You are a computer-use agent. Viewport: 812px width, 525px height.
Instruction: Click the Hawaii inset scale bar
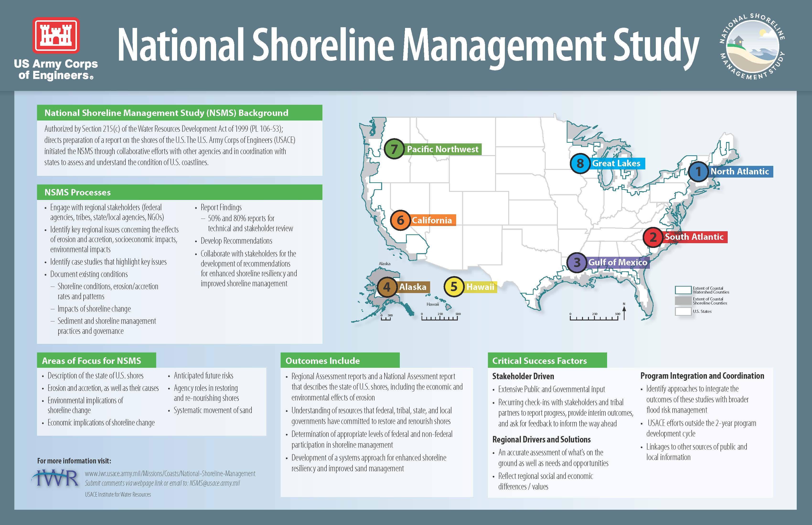point(439,317)
